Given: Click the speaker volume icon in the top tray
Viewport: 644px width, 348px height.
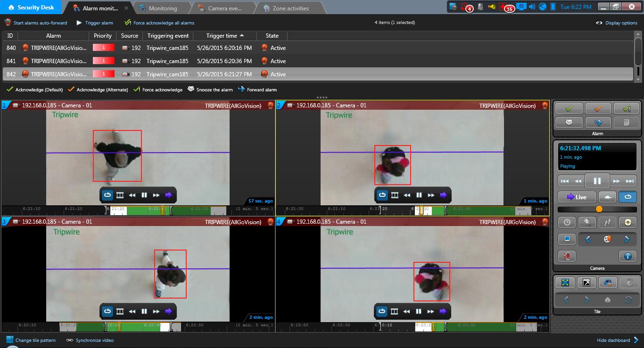Looking at the screenshot, I should [532, 7].
